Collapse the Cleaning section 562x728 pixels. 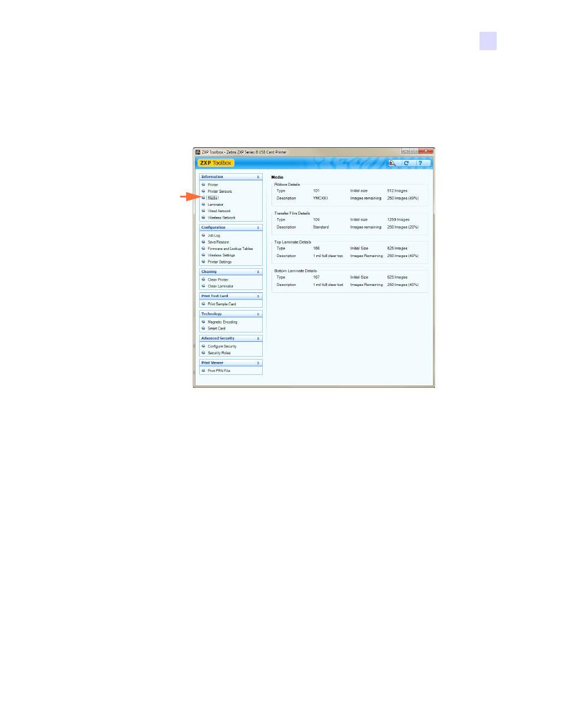tap(258, 272)
